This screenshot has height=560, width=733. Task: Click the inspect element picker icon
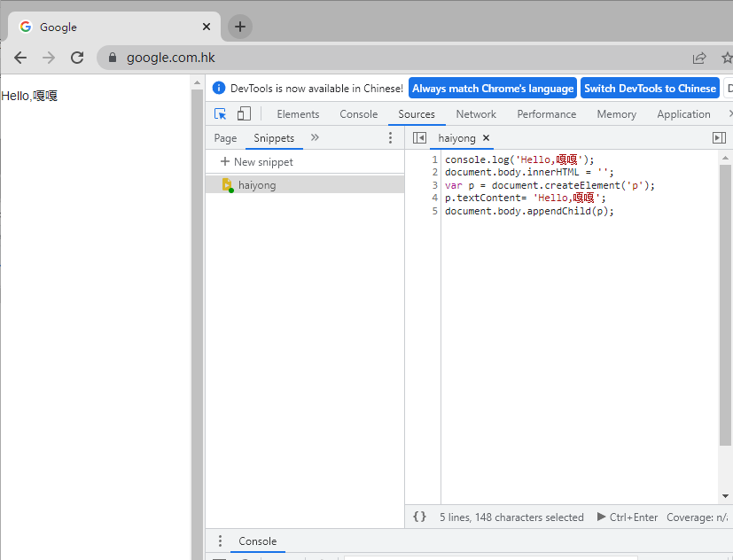click(220, 114)
